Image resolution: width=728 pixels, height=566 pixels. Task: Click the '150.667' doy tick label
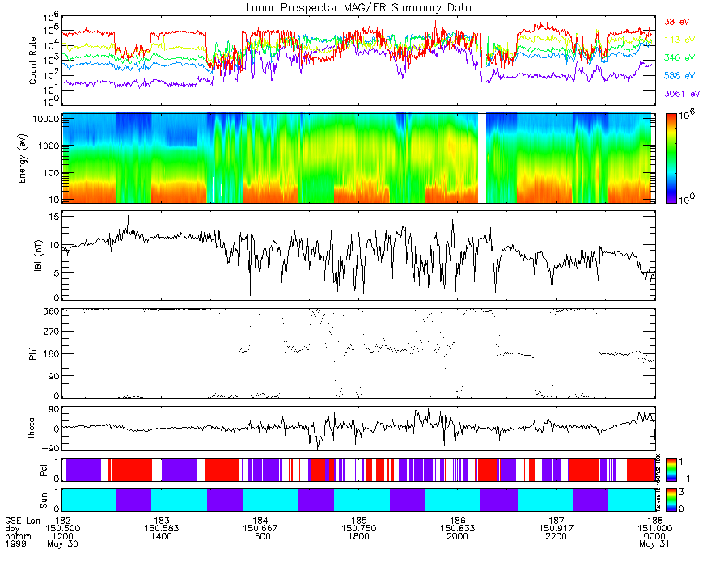click(x=260, y=529)
